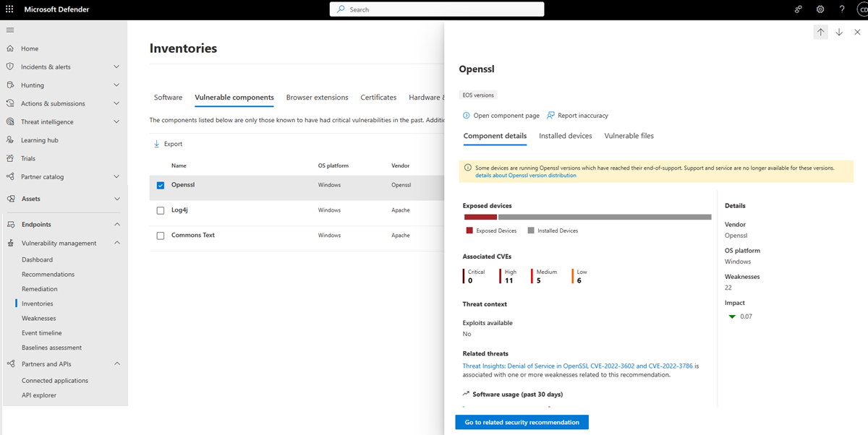
Task: Click the Actions & submissions icon
Action: coord(10,103)
